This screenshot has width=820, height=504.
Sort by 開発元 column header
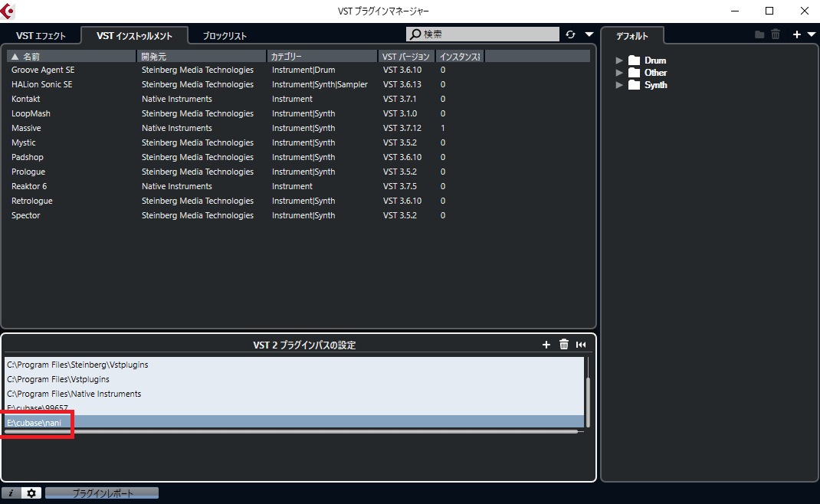202,56
